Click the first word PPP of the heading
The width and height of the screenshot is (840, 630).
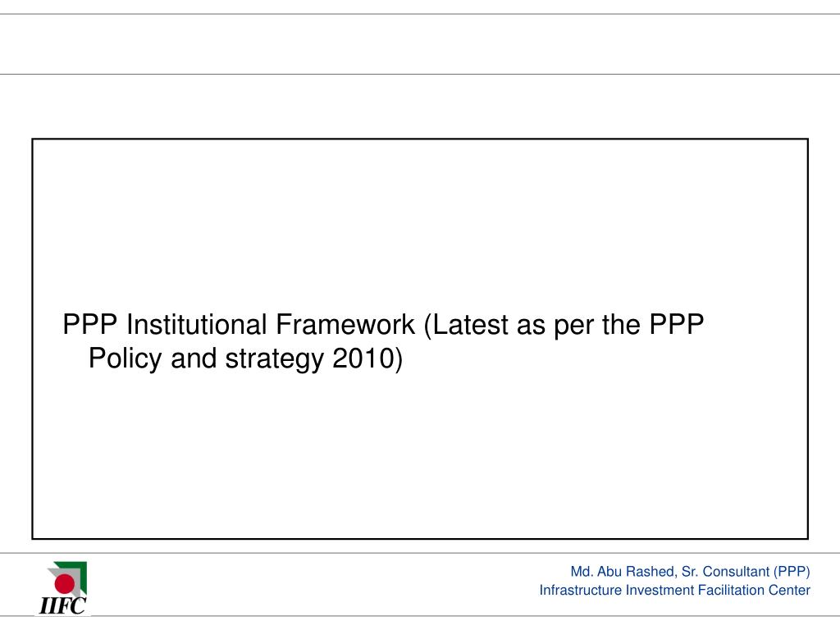pos(90,324)
